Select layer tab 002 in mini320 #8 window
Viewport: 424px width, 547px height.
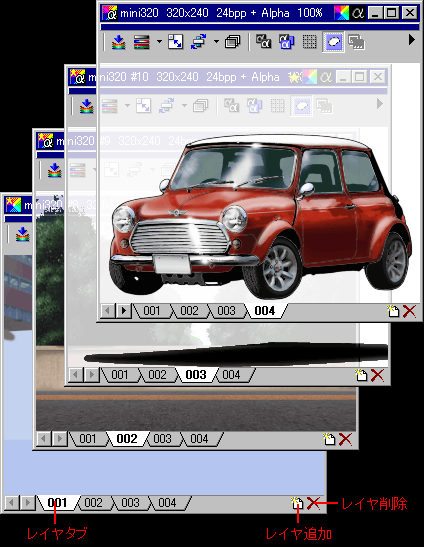[93, 503]
